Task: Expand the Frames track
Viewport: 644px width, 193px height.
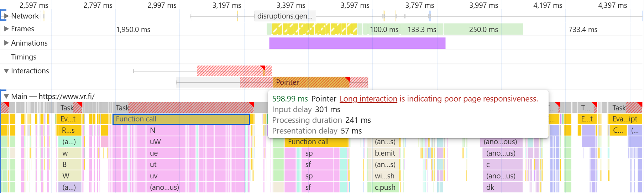Action: click(x=6, y=29)
